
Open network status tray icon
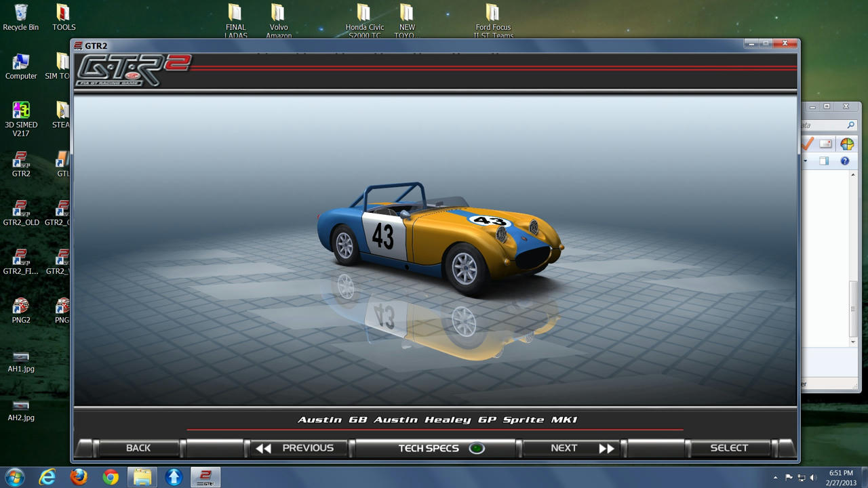click(x=801, y=478)
